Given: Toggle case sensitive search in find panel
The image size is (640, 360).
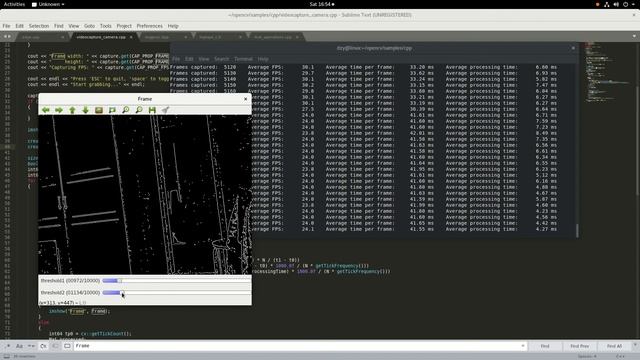Looking at the screenshot, I should 19,346.
